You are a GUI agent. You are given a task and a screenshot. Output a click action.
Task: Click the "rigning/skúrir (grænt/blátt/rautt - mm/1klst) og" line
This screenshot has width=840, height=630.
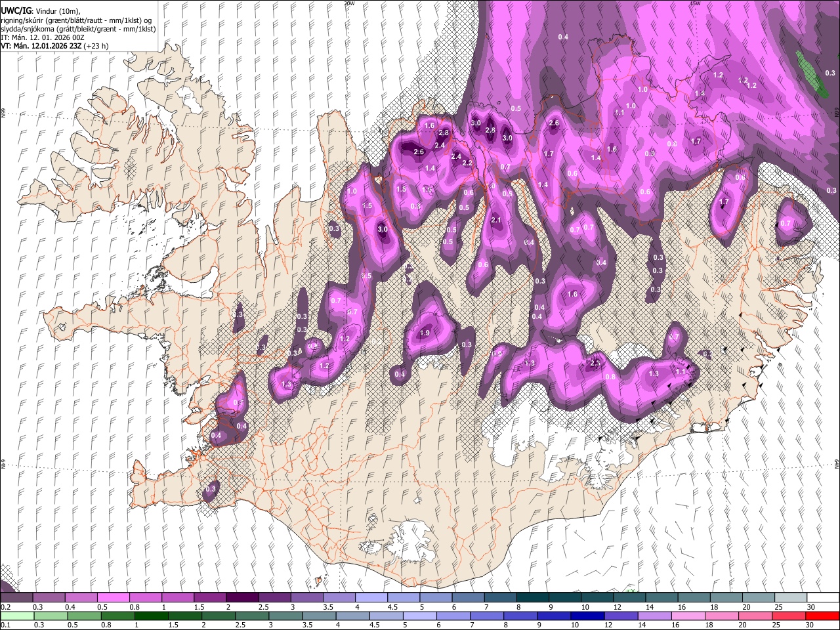click(76, 20)
